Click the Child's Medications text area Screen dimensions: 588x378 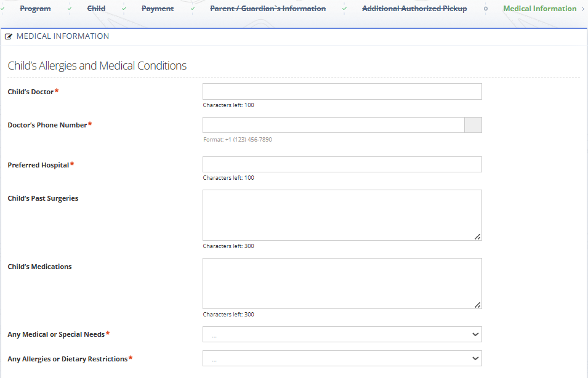click(342, 283)
